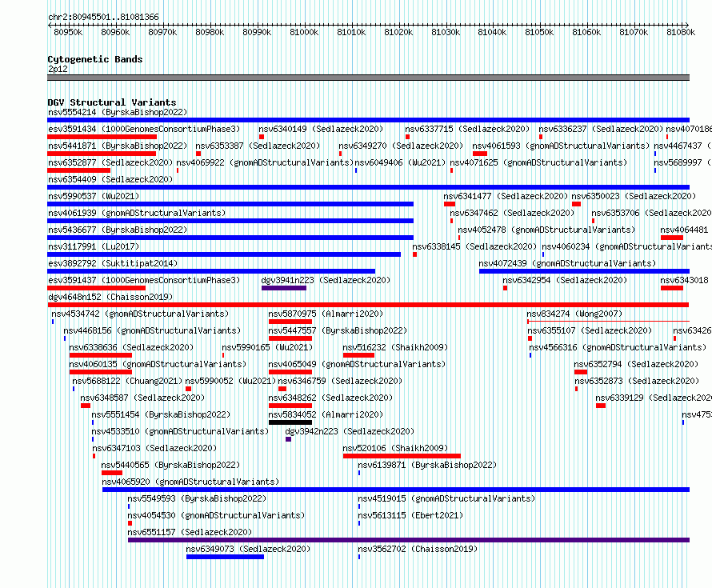The height and width of the screenshot is (588, 712).
Task: Open the esv3892792 (Suktitipat2014) label
Action: click(x=113, y=263)
